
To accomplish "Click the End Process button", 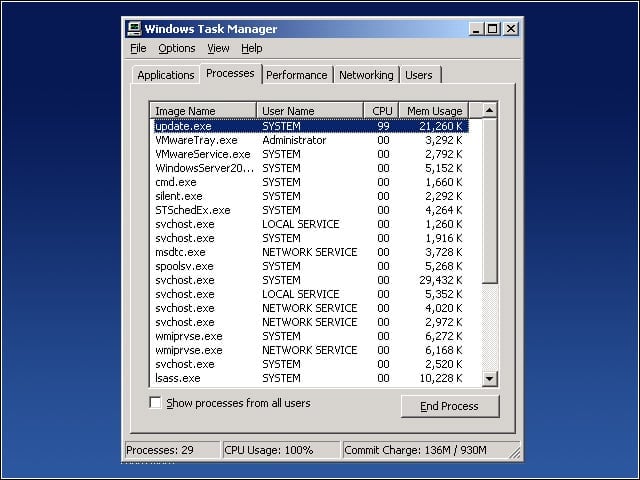I will coord(450,406).
